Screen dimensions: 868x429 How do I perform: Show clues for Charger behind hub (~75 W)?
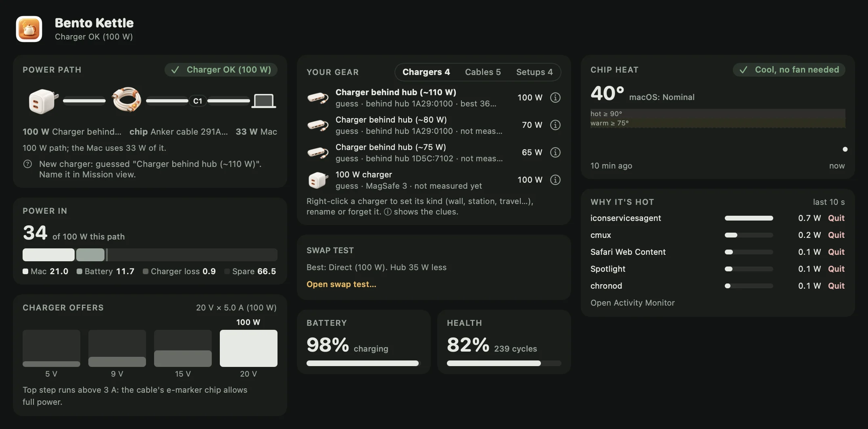(555, 152)
